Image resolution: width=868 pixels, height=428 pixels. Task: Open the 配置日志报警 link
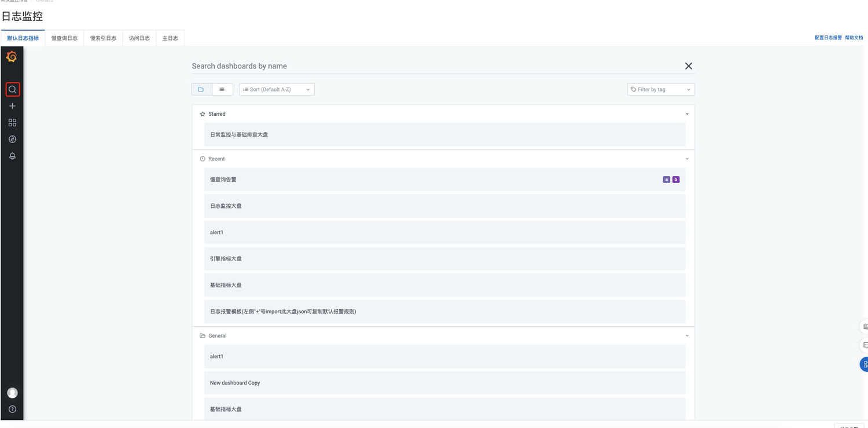click(828, 38)
